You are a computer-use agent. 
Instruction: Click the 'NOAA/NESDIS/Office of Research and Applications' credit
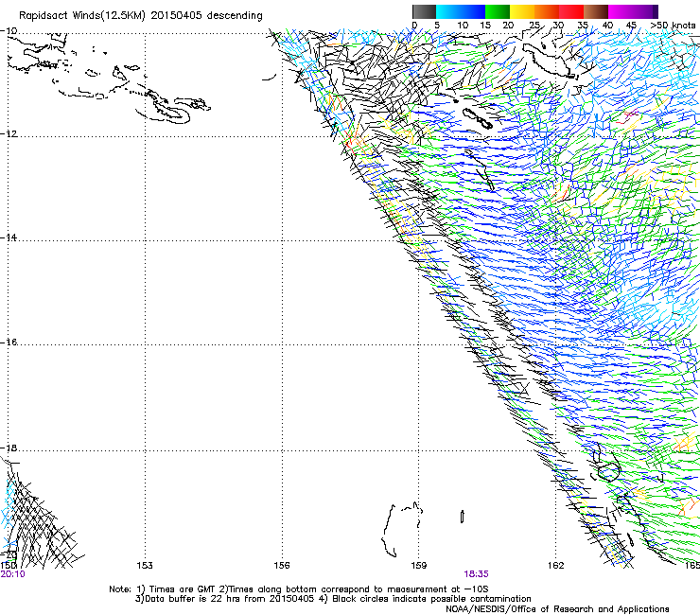557,609
